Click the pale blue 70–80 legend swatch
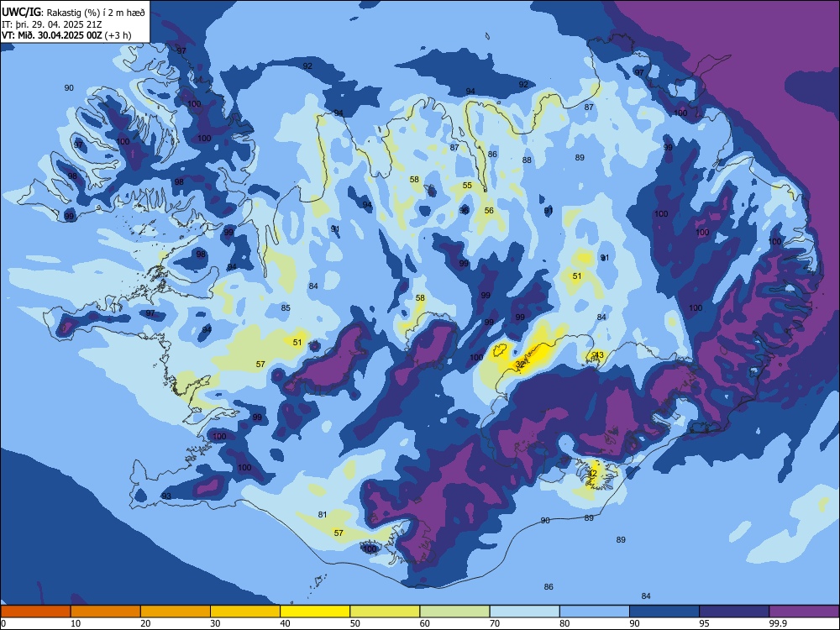Image resolution: width=840 pixels, height=630 pixels. point(524,612)
